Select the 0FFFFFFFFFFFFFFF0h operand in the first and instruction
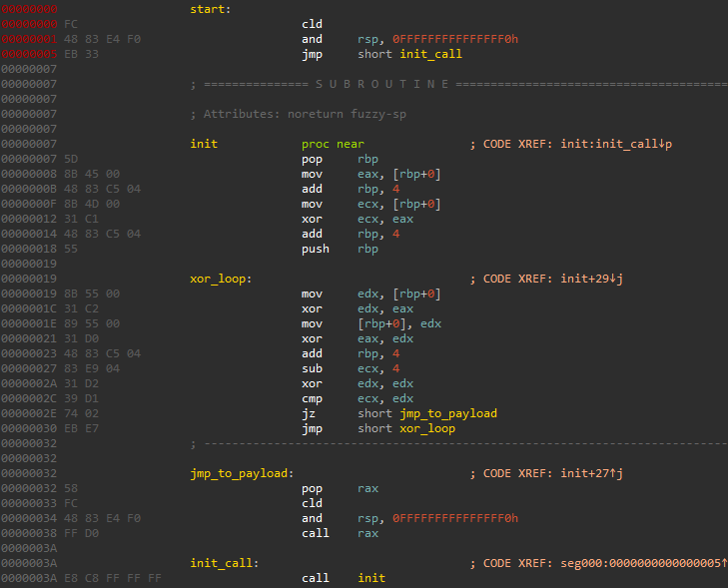The image size is (728, 588). click(455, 40)
